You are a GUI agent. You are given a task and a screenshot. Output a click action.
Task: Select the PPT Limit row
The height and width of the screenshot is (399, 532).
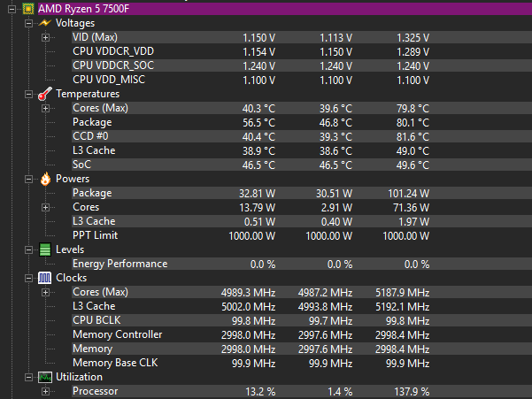[x=302, y=235]
